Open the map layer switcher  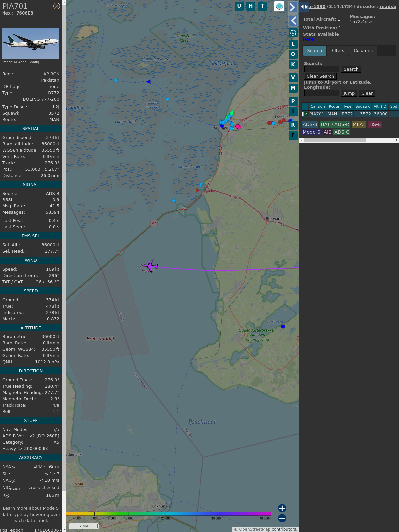[x=279, y=6]
